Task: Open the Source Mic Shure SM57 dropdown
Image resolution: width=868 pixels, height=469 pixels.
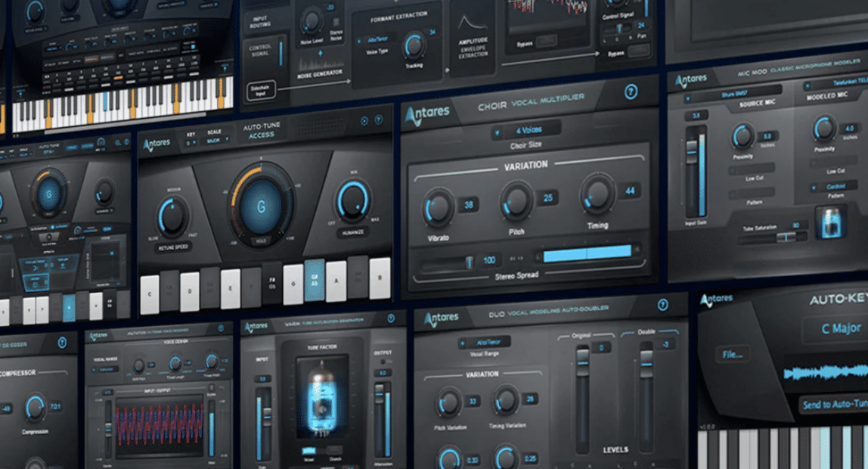Action: click(732, 94)
